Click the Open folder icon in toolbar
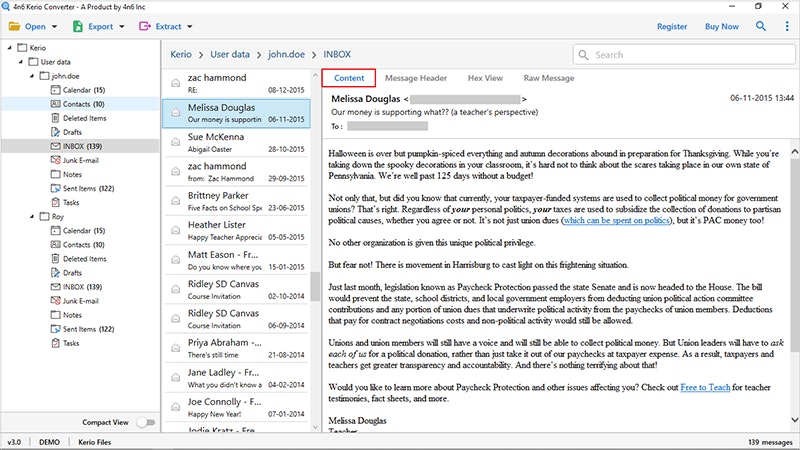 point(14,27)
